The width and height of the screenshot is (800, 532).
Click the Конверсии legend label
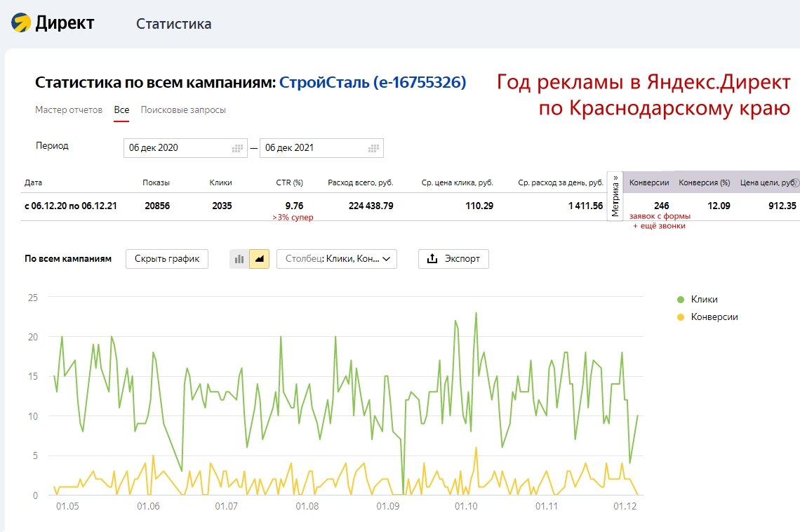coord(714,317)
